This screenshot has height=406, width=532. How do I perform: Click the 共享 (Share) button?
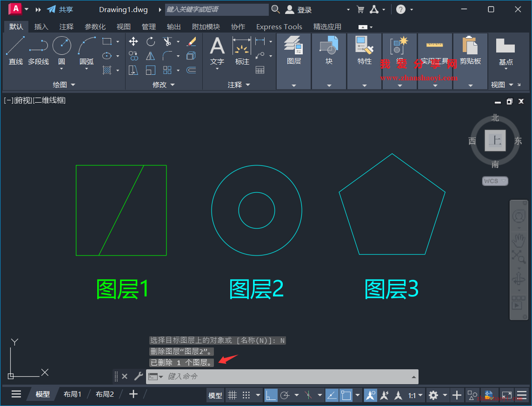pos(60,9)
